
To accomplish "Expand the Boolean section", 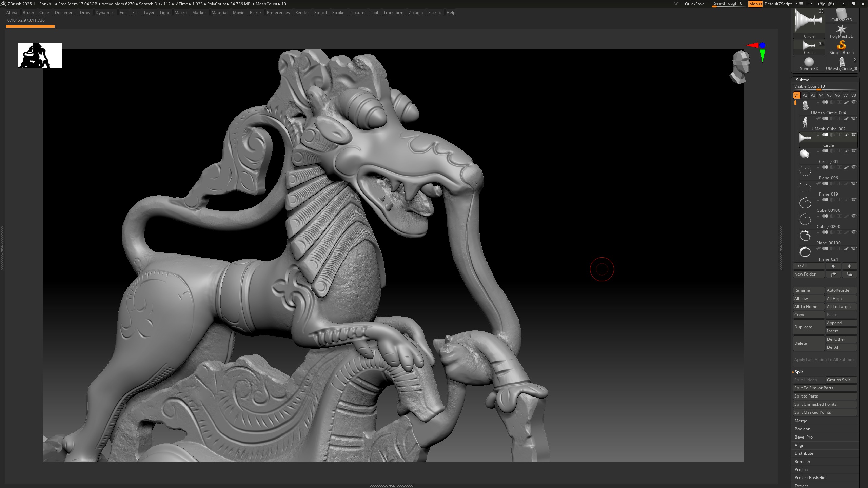I will (802, 429).
